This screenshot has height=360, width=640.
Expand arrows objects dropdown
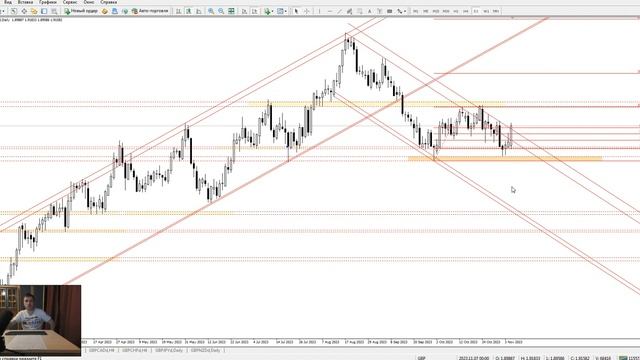point(405,11)
